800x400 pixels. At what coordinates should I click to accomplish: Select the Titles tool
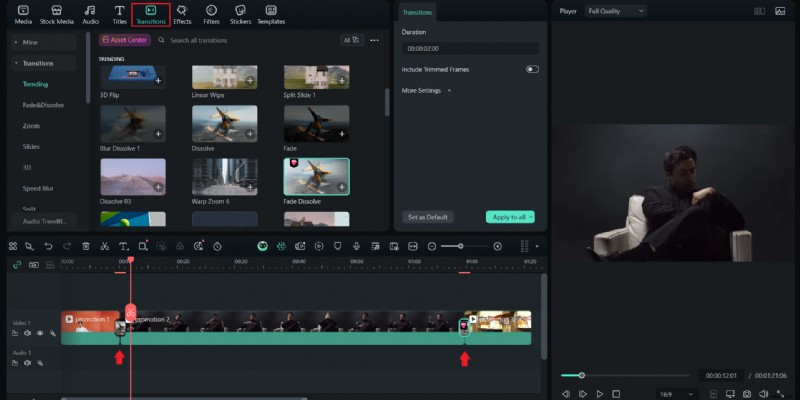pyautogui.click(x=119, y=14)
